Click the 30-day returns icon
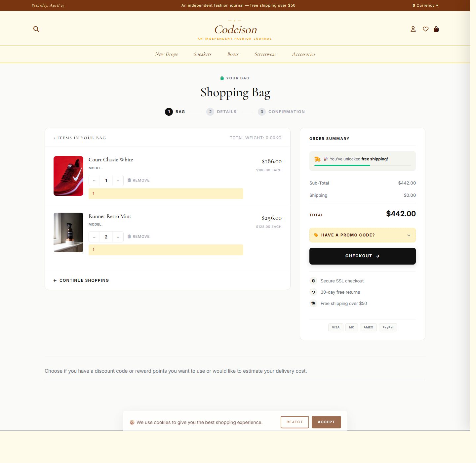Screen dimensions: 476x463 click(313, 292)
